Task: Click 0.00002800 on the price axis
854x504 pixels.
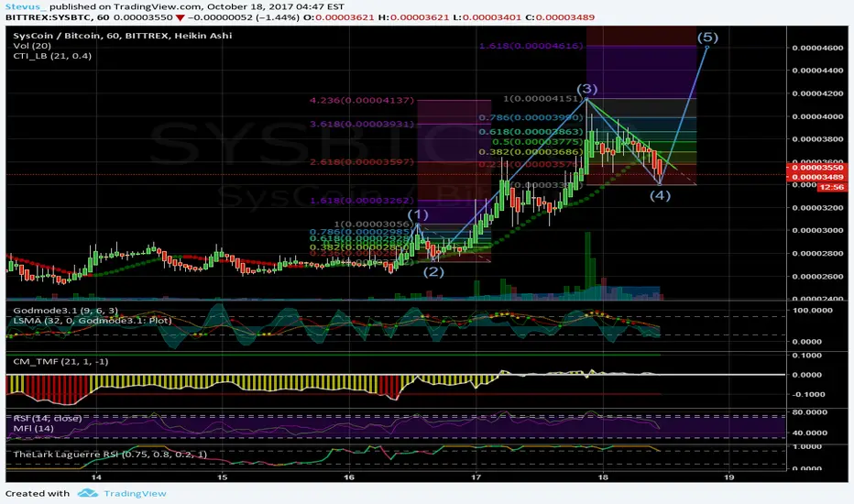Action: [817, 253]
